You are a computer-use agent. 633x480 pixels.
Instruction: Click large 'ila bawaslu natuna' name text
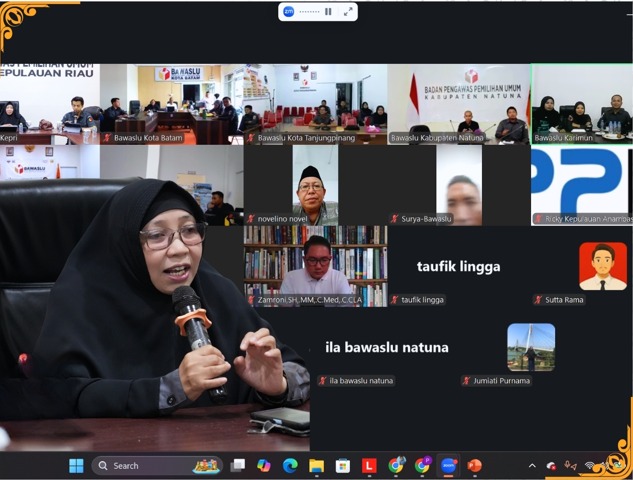(x=387, y=348)
